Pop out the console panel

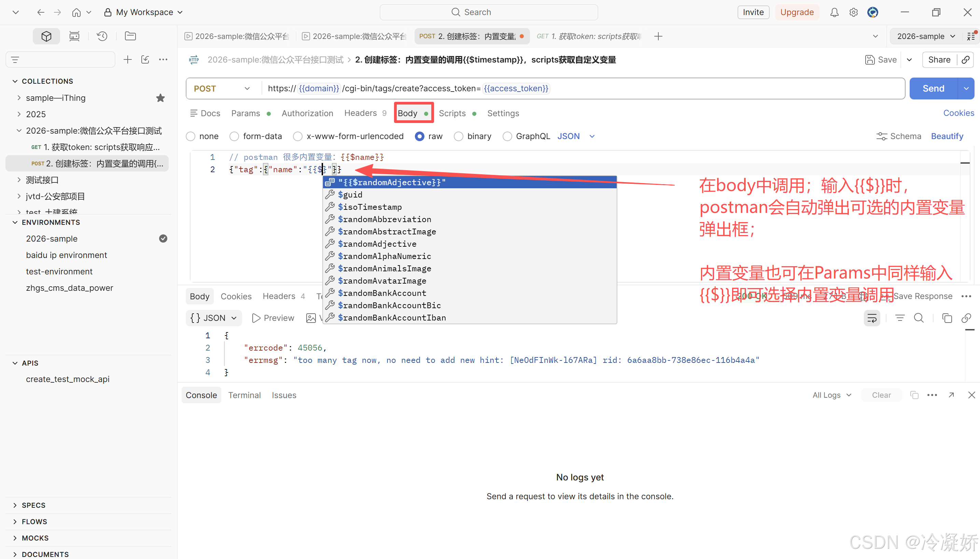pos(951,395)
